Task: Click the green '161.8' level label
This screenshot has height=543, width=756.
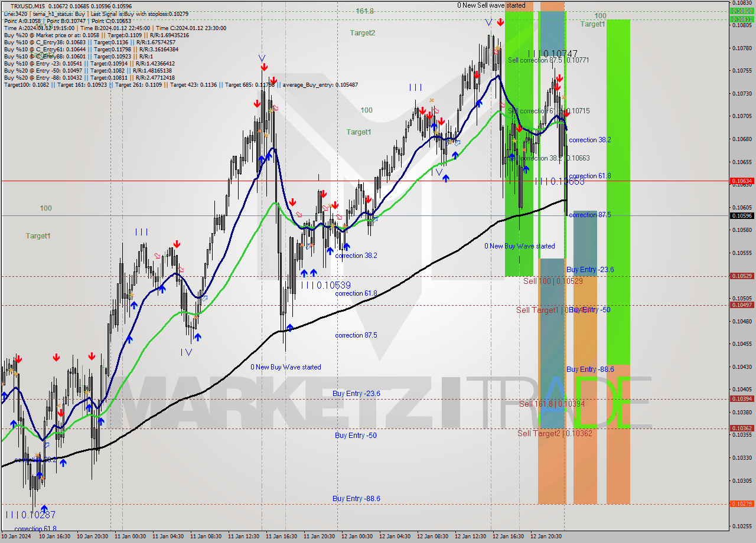Action: coord(364,11)
